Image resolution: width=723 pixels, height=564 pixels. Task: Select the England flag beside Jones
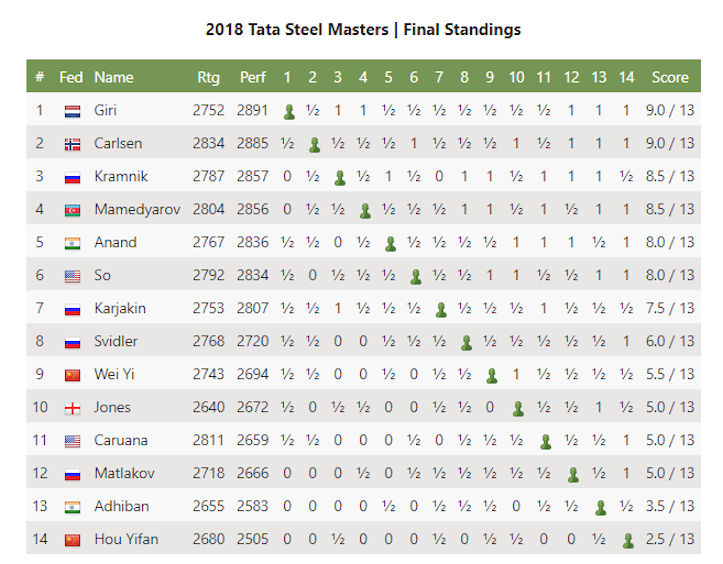pyautogui.click(x=72, y=408)
